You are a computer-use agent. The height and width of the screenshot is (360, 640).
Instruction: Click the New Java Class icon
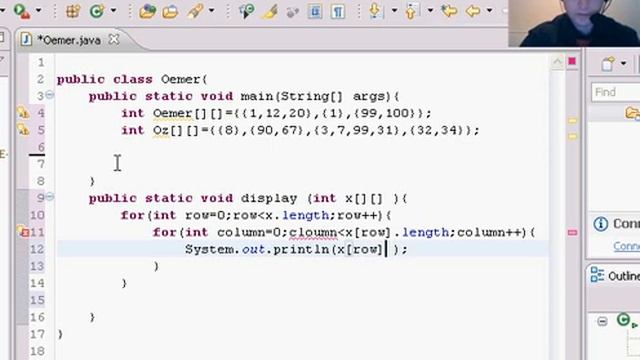click(97, 11)
